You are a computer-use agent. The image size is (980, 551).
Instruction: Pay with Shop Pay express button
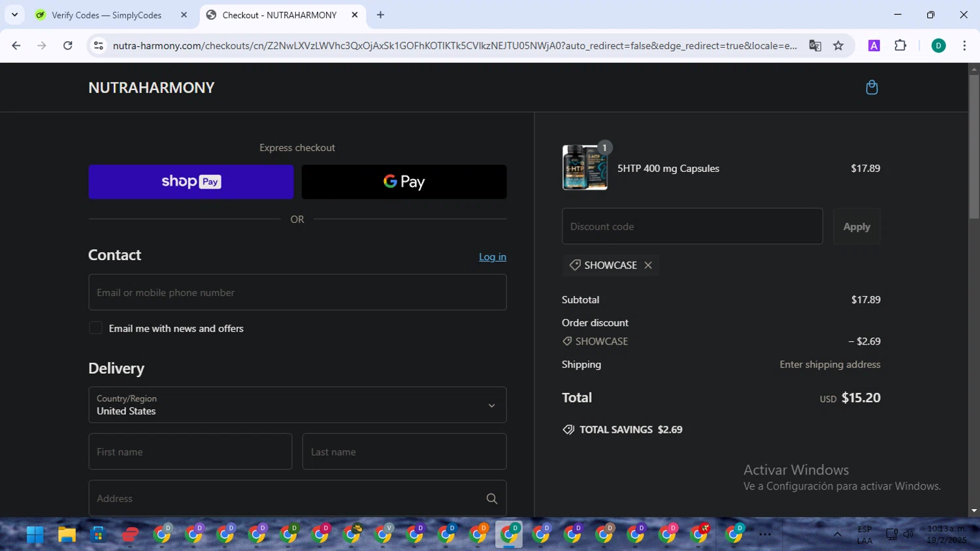(191, 182)
